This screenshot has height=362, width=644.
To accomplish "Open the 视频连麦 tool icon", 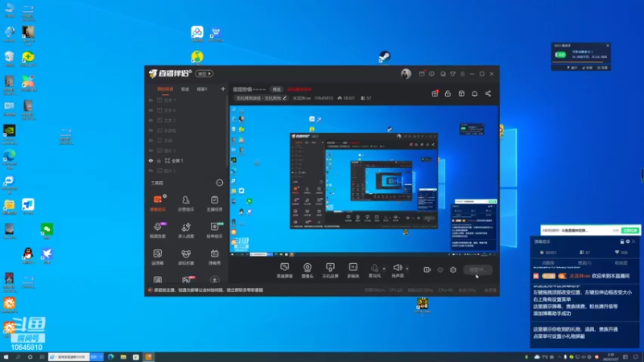I will pos(157,230).
